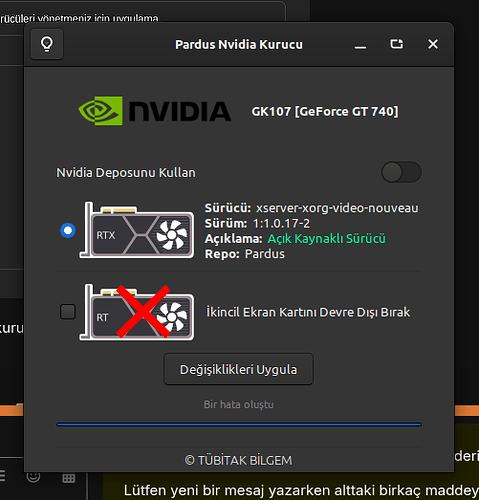Click the İkincil Ekran Kartını Devre Dışı Bırak label

[308, 312]
